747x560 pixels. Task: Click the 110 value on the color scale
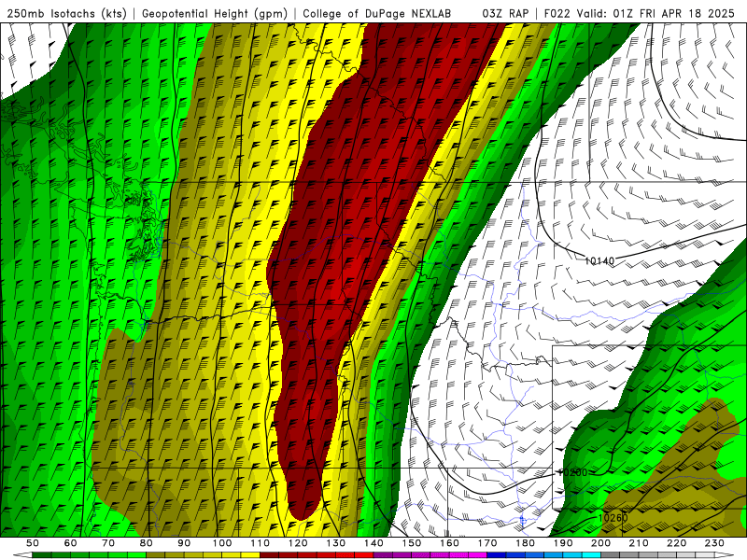tap(261, 543)
